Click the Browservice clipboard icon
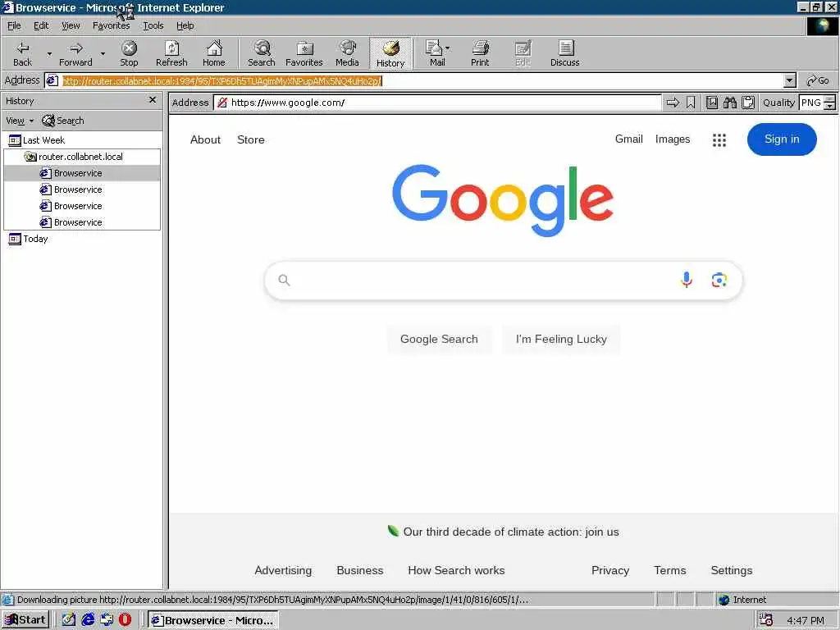This screenshot has height=630, width=840. point(748,103)
